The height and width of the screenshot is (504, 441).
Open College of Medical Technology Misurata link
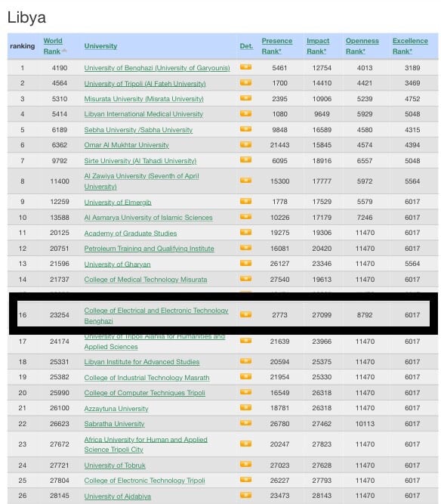tap(146, 280)
